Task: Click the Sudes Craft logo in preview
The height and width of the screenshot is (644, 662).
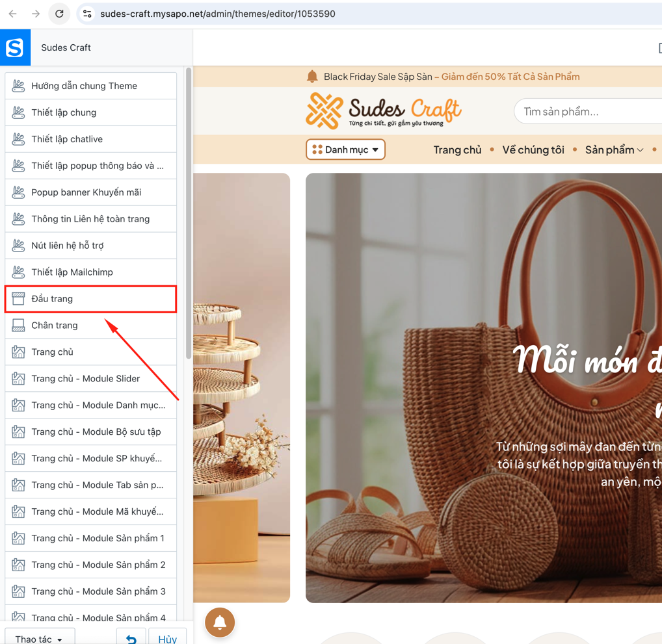Action: click(384, 110)
